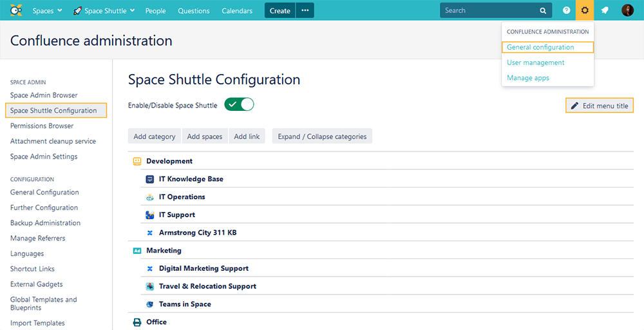Click the Confluence logo icon
Viewport: 644px width, 330px height.
click(x=15, y=10)
